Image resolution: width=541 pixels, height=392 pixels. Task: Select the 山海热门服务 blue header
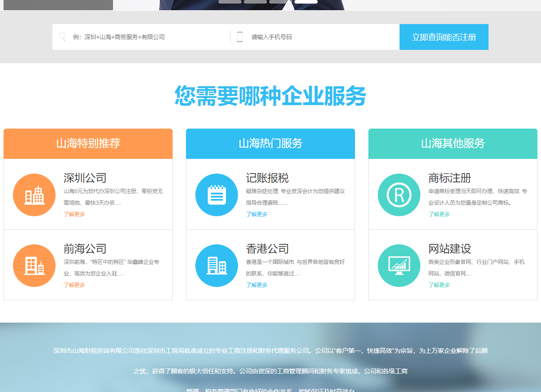click(x=270, y=143)
